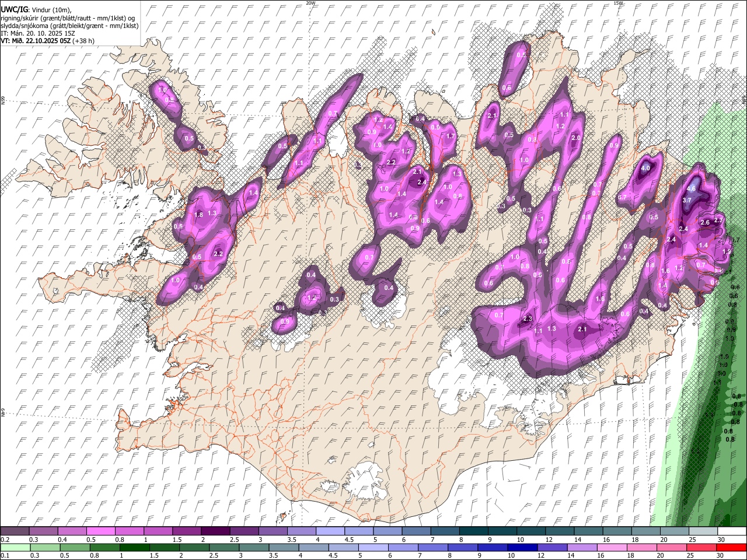Click the '20W' longitude label at top
Viewport: 747px width, 560px height.
(310, 3)
